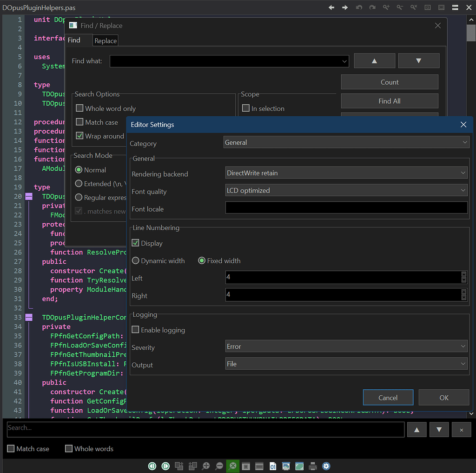Select the Extended search mode radio
The image size is (476, 473).
click(79, 184)
